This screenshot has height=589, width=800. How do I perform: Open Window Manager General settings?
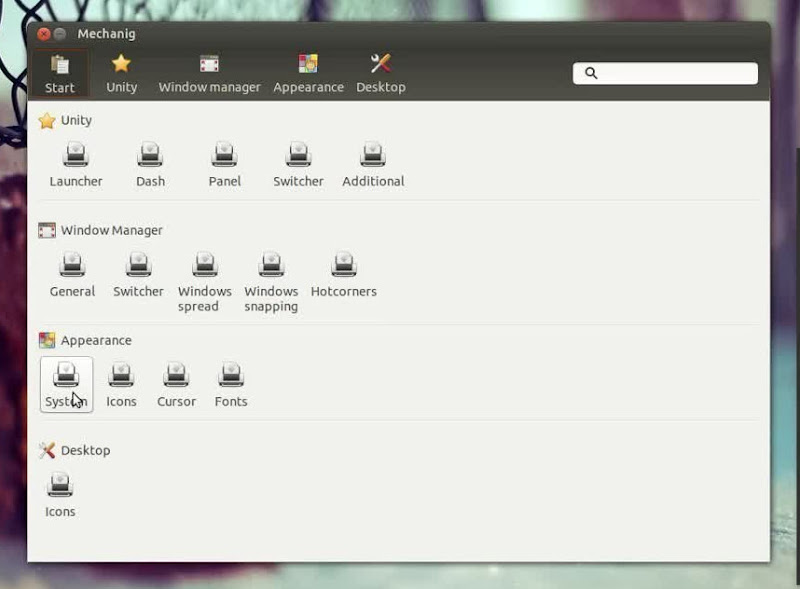(x=72, y=275)
